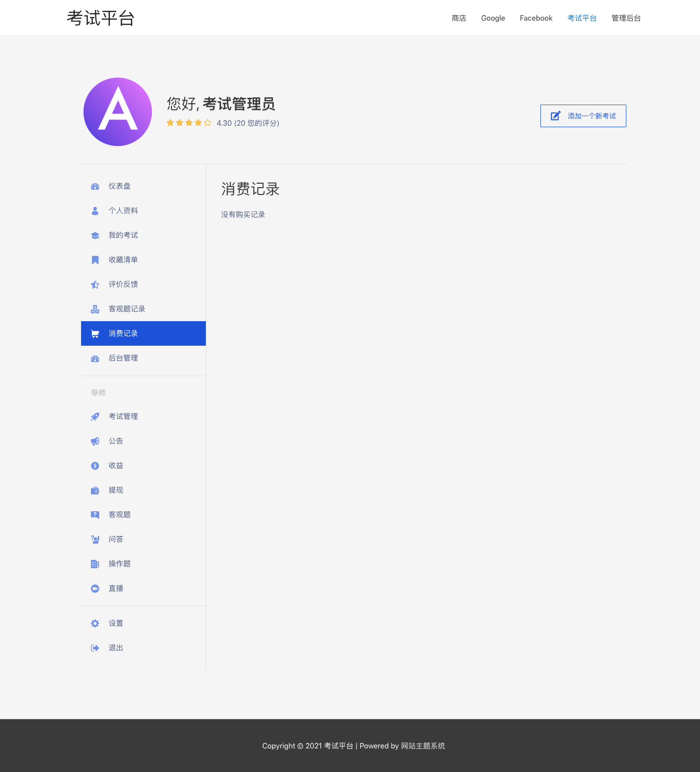Click the 设置 gear icon

click(95, 624)
